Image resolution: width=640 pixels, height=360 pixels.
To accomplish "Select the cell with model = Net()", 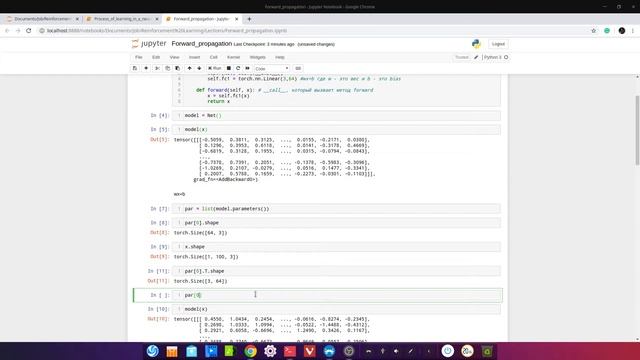I will [337, 116].
